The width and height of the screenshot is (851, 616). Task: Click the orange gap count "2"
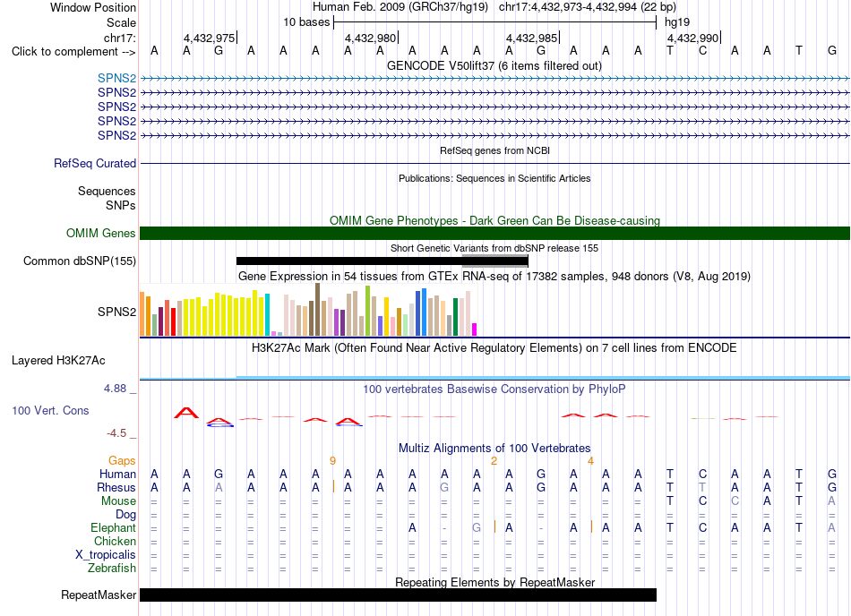494,461
